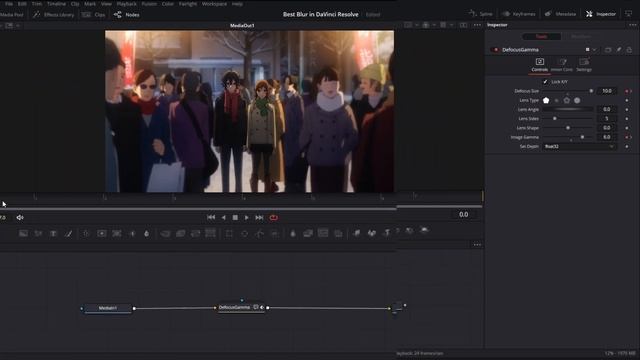Open the Help menu
Screen dimensions: 640x360
click(237, 4)
